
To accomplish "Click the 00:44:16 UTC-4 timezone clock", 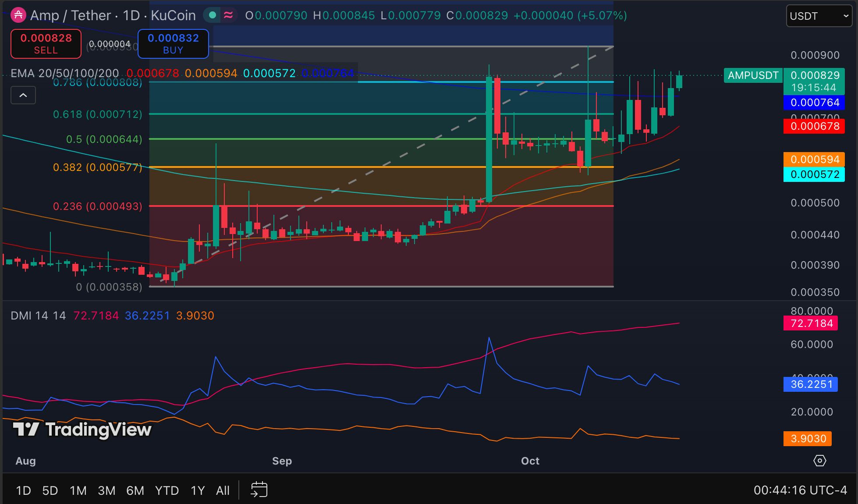I will point(800,490).
